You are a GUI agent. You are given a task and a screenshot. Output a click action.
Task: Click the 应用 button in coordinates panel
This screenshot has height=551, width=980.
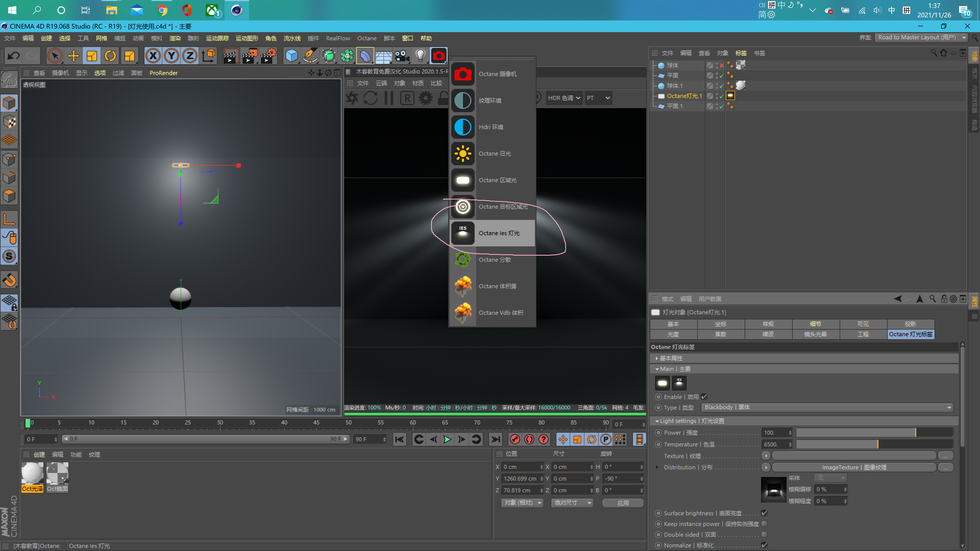pos(622,503)
